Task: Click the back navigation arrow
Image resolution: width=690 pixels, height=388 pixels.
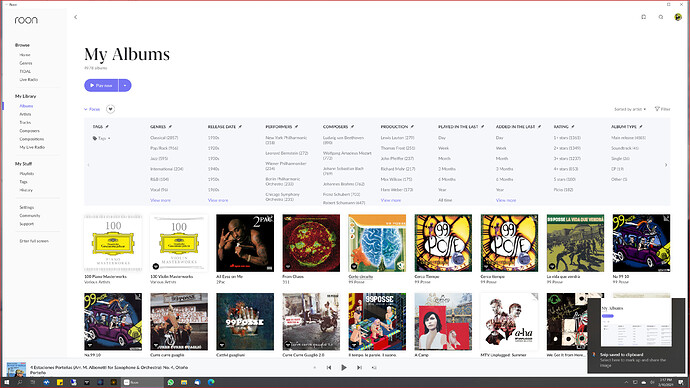Action: (76, 17)
